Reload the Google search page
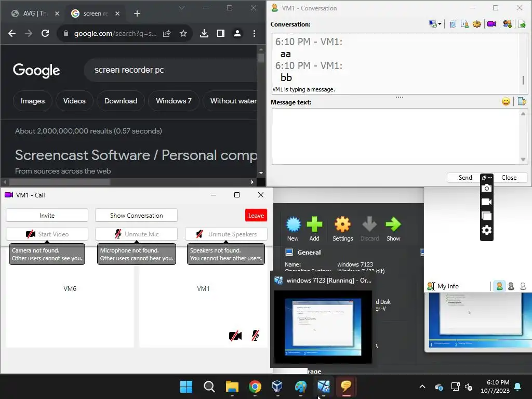 click(45, 33)
